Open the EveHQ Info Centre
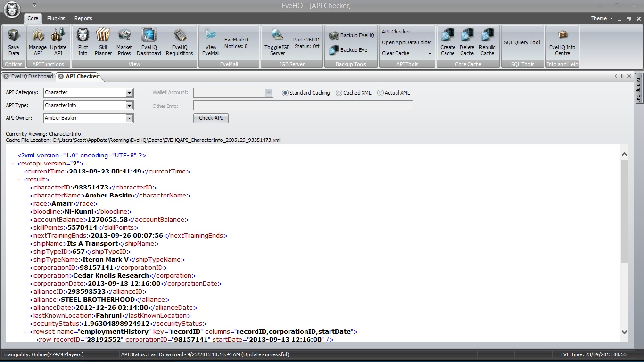This screenshot has width=644, height=362. click(562, 42)
